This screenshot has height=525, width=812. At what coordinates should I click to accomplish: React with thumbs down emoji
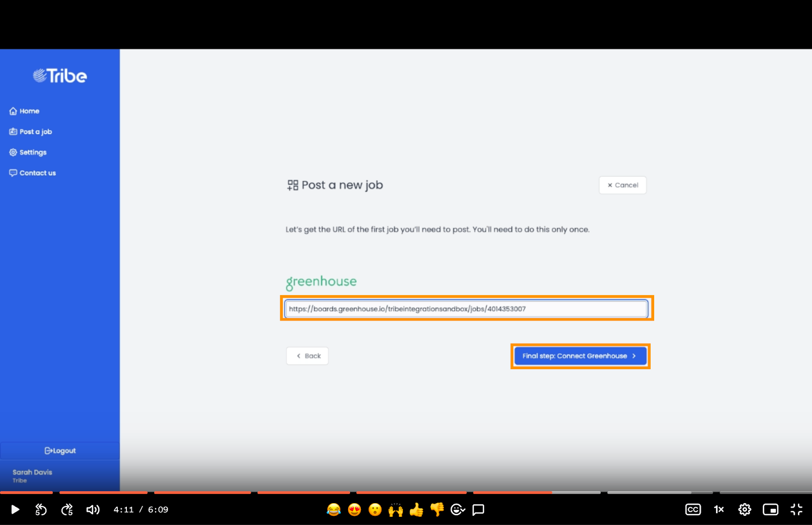437,509
